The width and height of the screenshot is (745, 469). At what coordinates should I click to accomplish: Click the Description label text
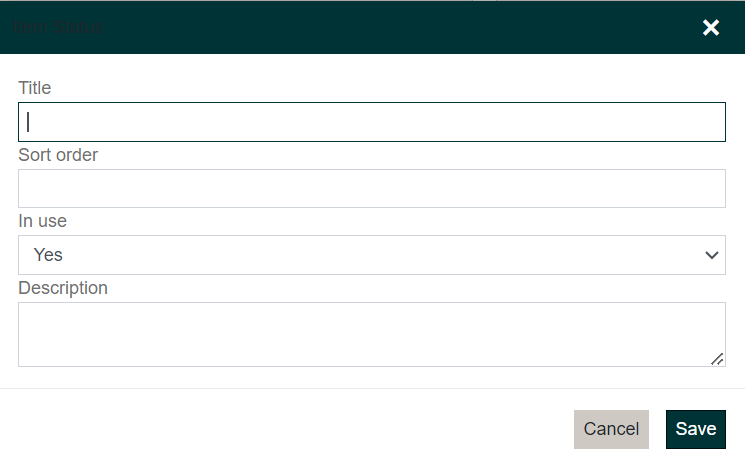63,288
